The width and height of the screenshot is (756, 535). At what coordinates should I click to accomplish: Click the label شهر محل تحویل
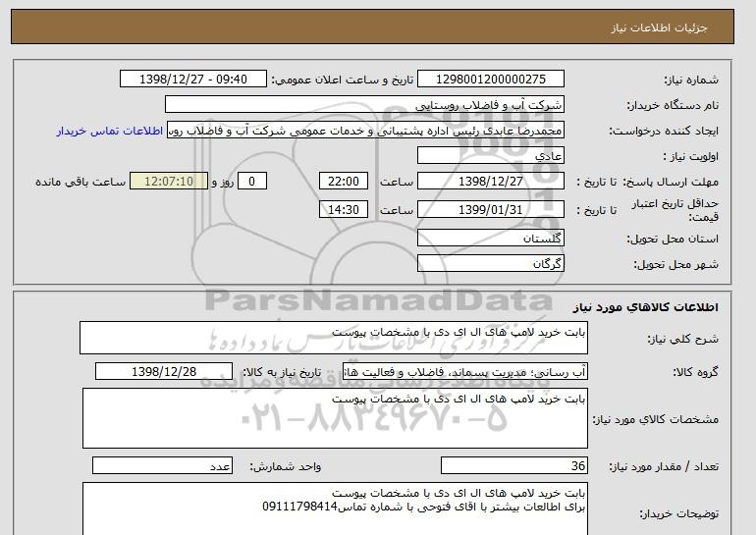pos(675,264)
